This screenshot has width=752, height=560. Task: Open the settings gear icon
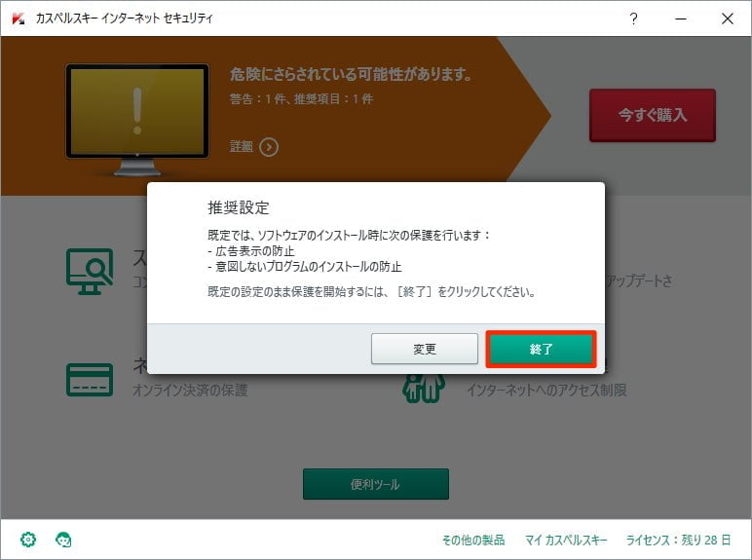point(28,540)
